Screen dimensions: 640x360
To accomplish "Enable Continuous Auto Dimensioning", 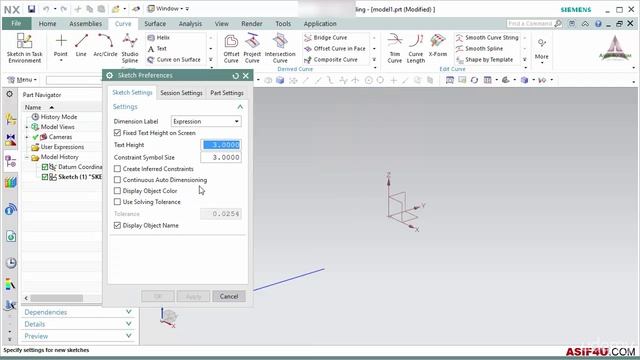I will click(118, 180).
